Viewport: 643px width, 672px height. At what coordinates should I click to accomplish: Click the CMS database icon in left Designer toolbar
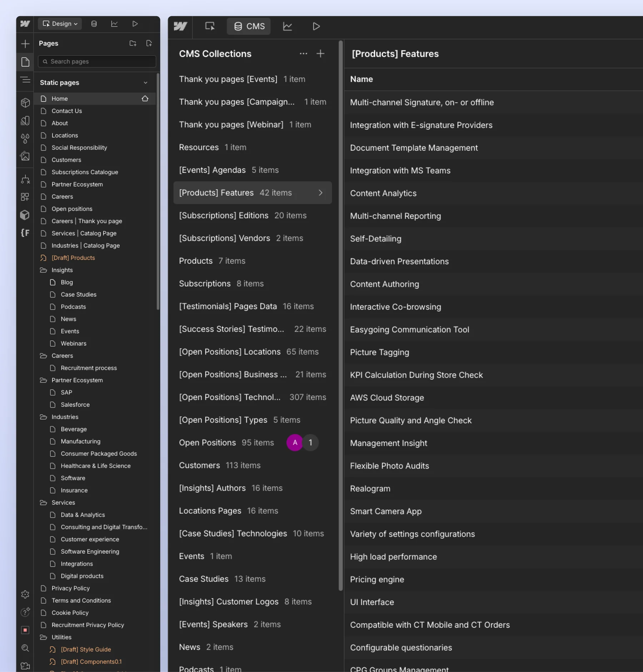coord(94,24)
